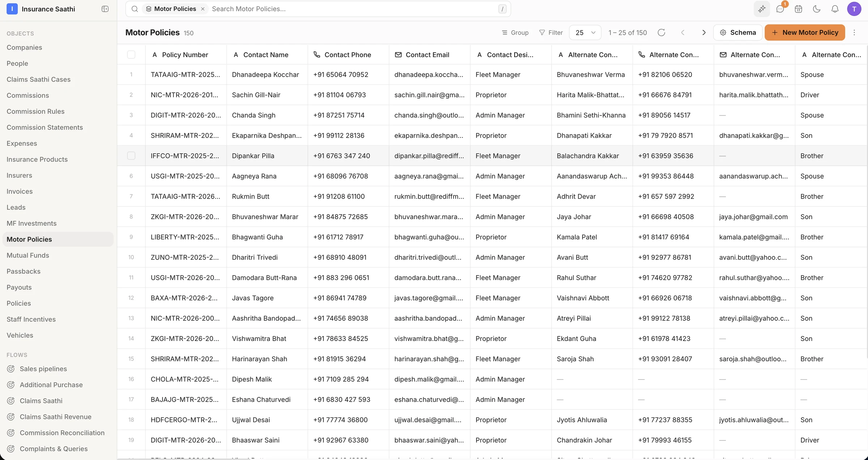Screen dimensions: 868x460
Task: Click email jaya.johar@gmail.com cell
Action: coord(754,217)
